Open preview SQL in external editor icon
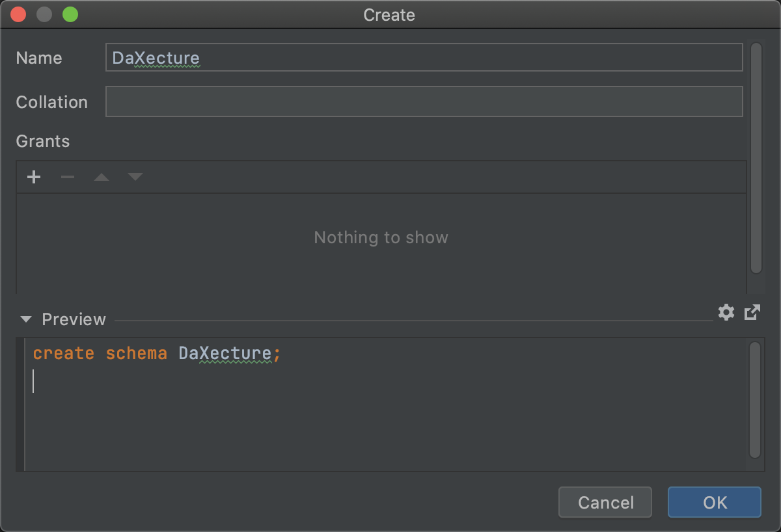 click(752, 312)
